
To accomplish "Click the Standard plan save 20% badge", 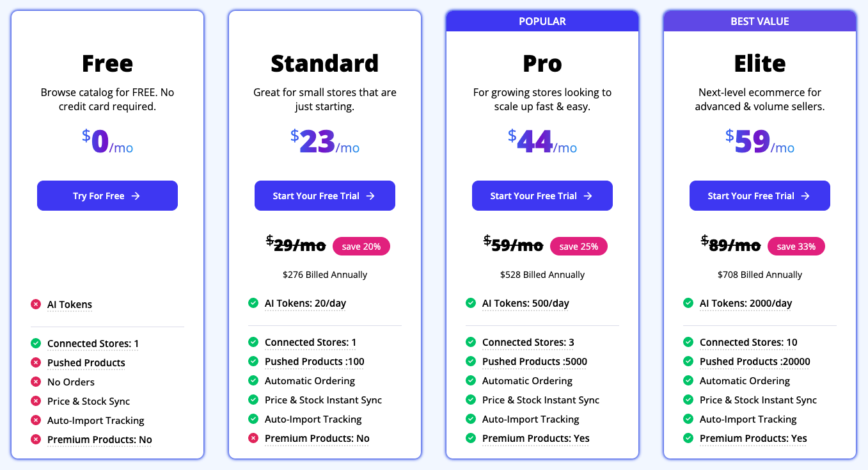I will point(361,247).
